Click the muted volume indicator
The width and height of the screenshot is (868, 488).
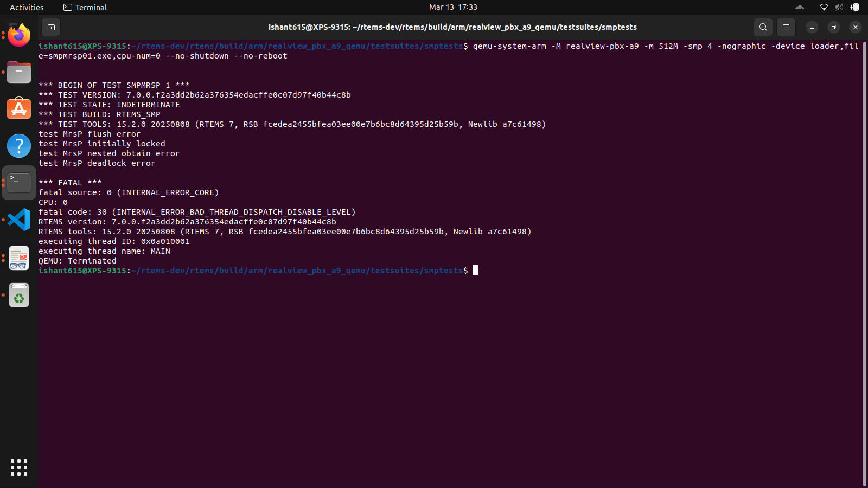839,8
